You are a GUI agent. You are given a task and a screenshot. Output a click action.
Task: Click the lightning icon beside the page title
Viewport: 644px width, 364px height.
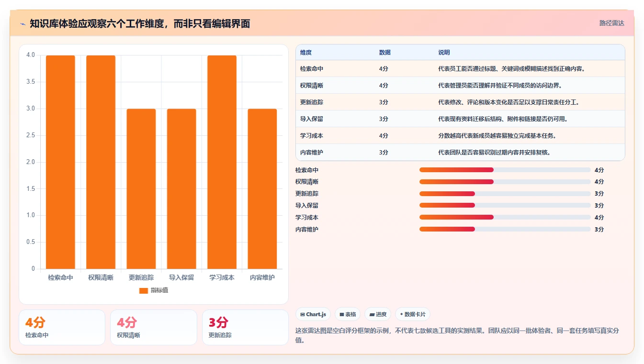click(23, 24)
